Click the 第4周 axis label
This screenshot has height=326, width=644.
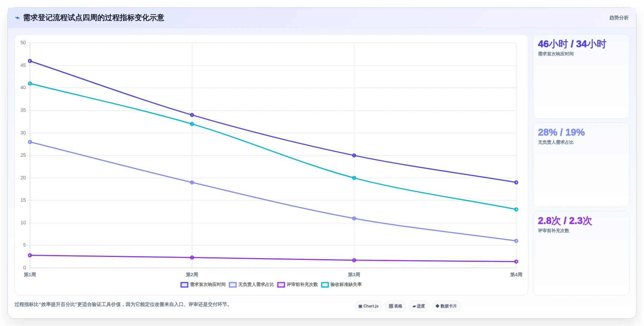click(516, 275)
